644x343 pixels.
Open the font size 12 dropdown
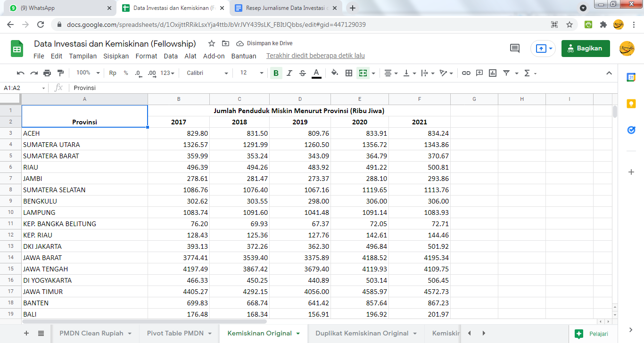pyautogui.click(x=252, y=73)
